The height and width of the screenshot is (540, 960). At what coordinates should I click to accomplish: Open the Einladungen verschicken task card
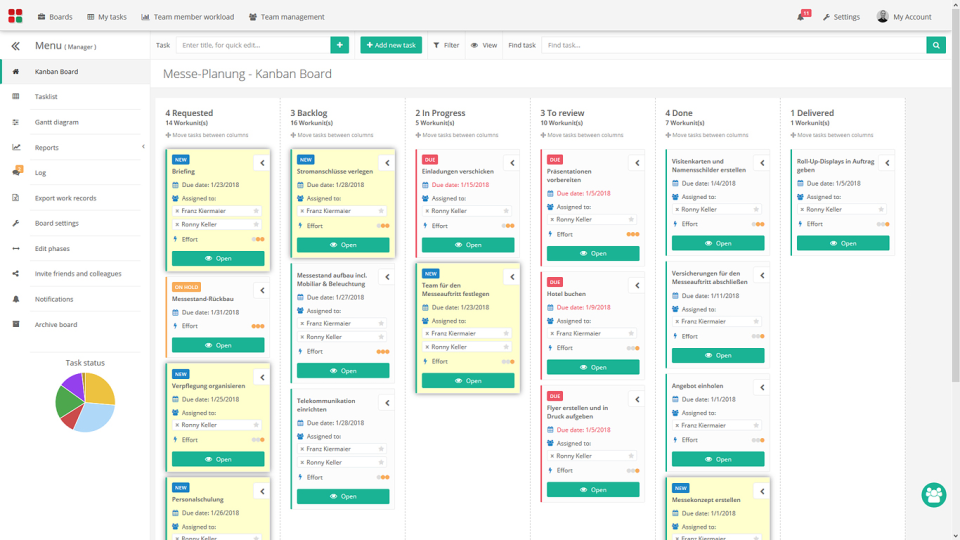pos(468,245)
